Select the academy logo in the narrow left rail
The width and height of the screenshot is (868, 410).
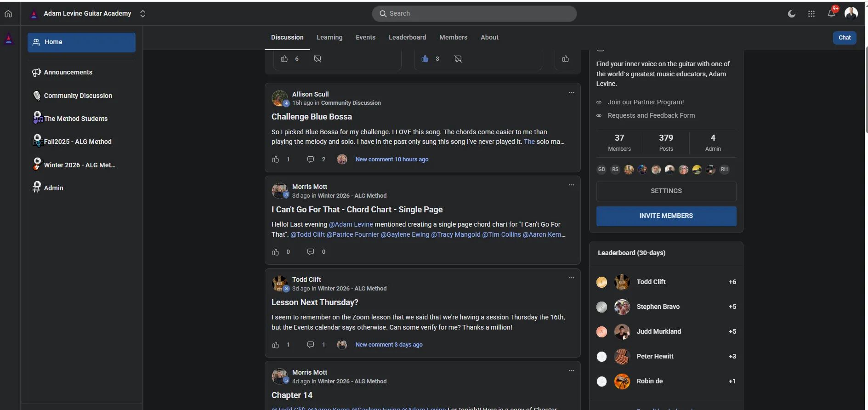point(9,40)
